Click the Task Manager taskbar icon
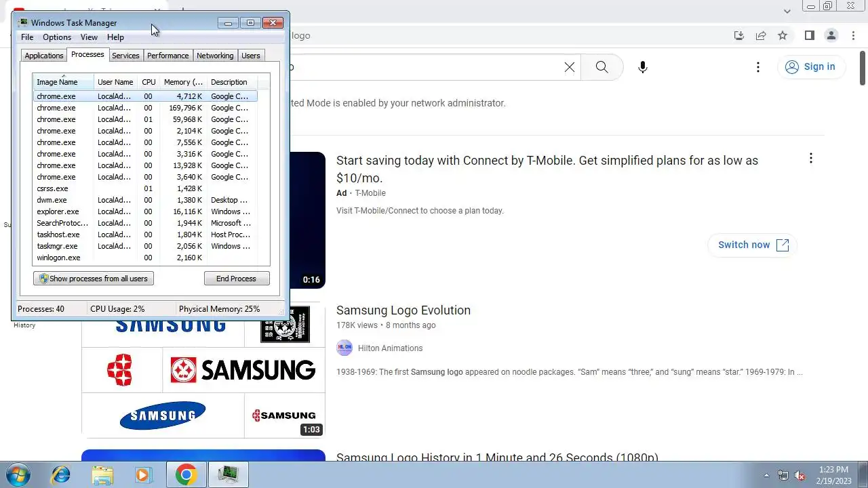Image resolution: width=868 pixels, height=488 pixels. [x=229, y=474]
